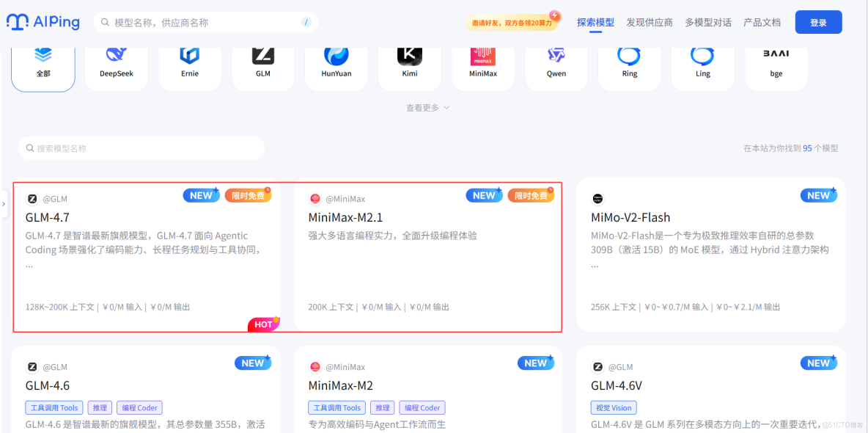Click the 登录 login button

(x=818, y=22)
